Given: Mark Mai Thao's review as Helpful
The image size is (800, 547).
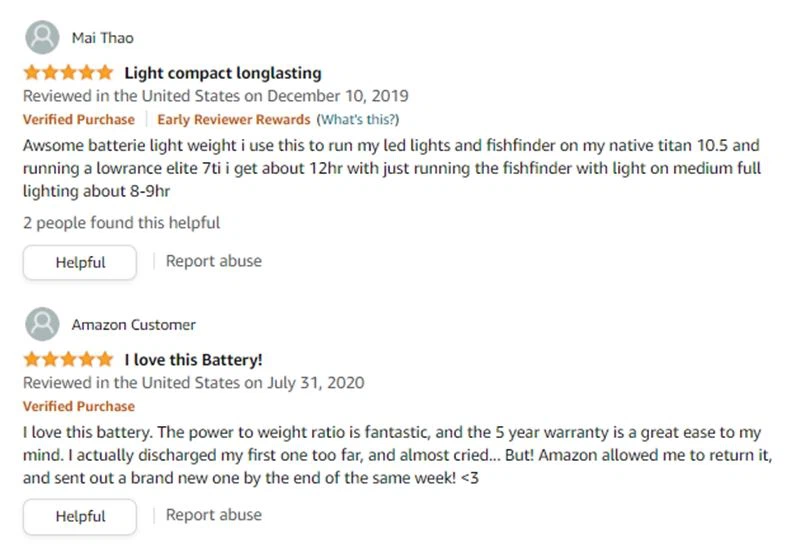Looking at the screenshot, I should pyautogui.click(x=80, y=263).
